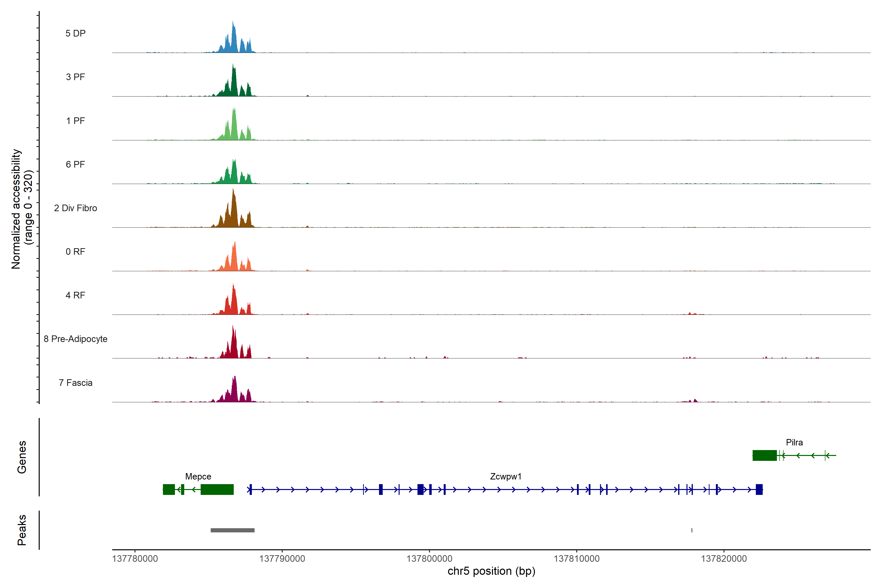Viewport: 882px width, 588px height.
Task: Click the Pilra gene label
Action: pos(794,442)
